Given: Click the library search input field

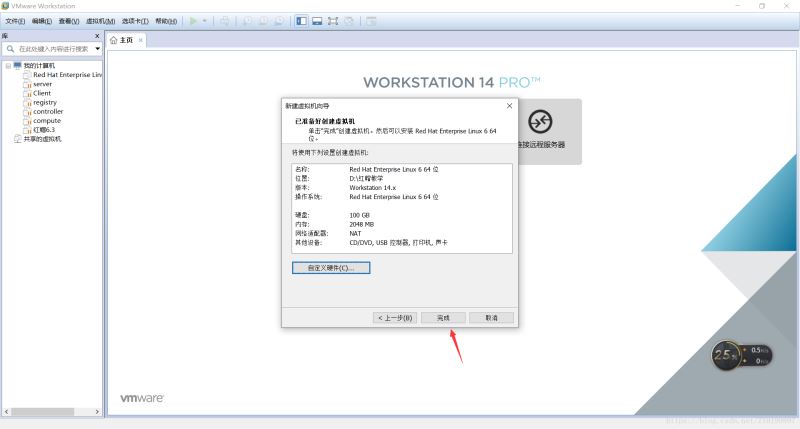Looking at the screenshot, I should pyautogui.click(x=52, y=48).
